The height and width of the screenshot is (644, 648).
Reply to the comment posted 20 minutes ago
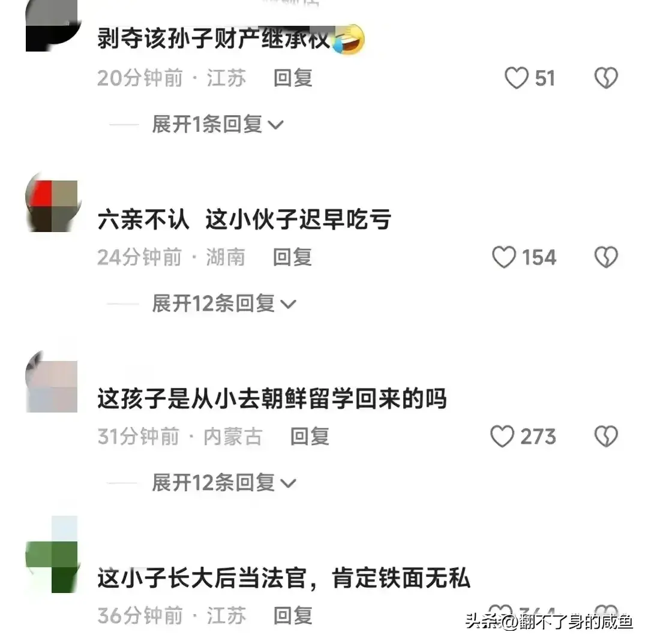click(x=293, y=78)
